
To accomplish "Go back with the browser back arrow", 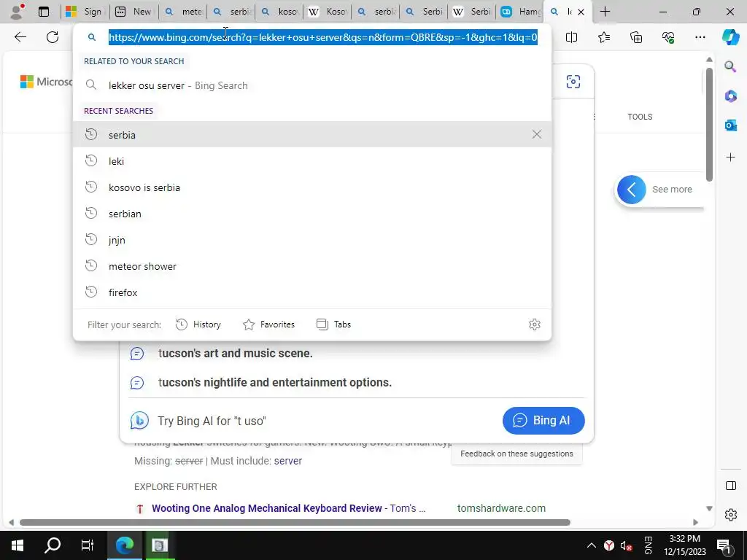I will point(20,37).
